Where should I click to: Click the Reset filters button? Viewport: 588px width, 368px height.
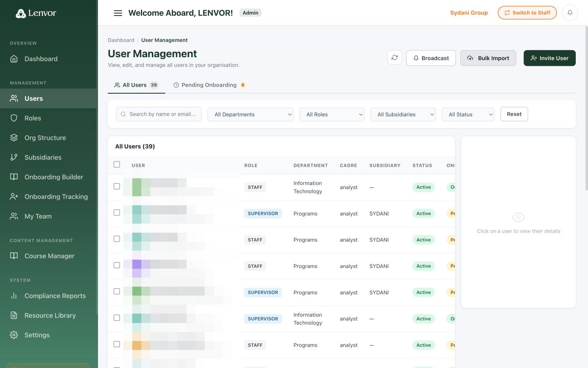click(x=514, y=114)
